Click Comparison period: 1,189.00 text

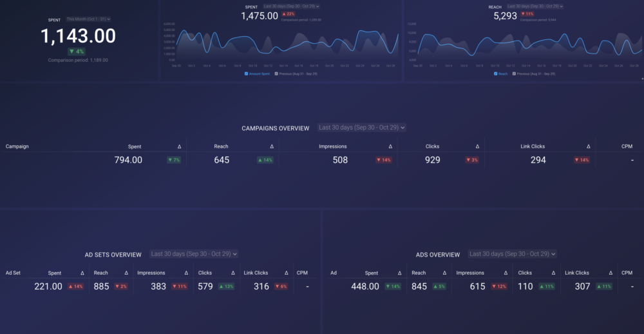[x=78, y=60]
